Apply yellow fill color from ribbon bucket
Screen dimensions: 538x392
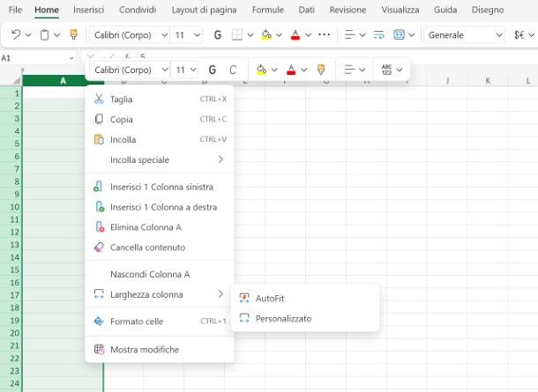[266, 35]
